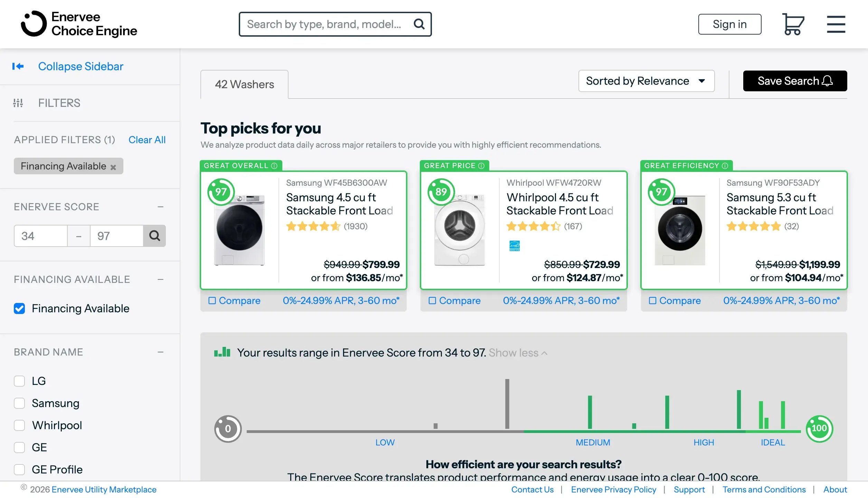The width and height of the screenshot is (868, 498).
Task: Click the search magnifier icon in header
Action: pyautogui.click(x=419, y=24)
